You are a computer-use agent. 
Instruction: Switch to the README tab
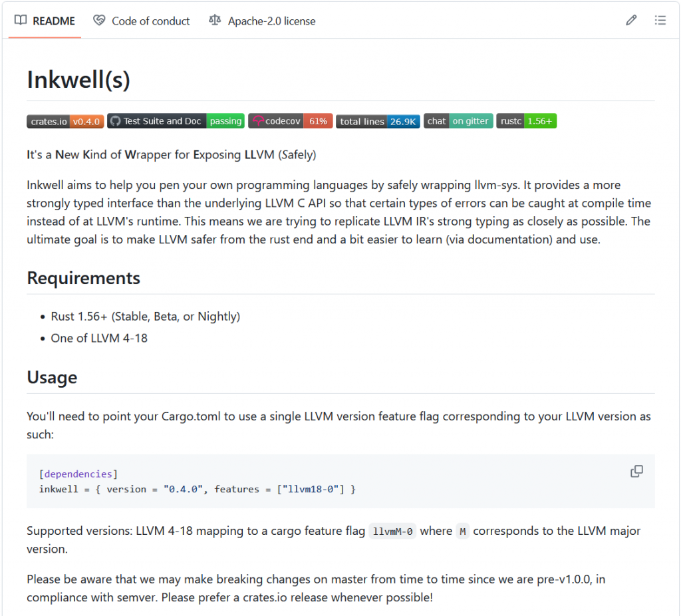[x=45, y=21]
